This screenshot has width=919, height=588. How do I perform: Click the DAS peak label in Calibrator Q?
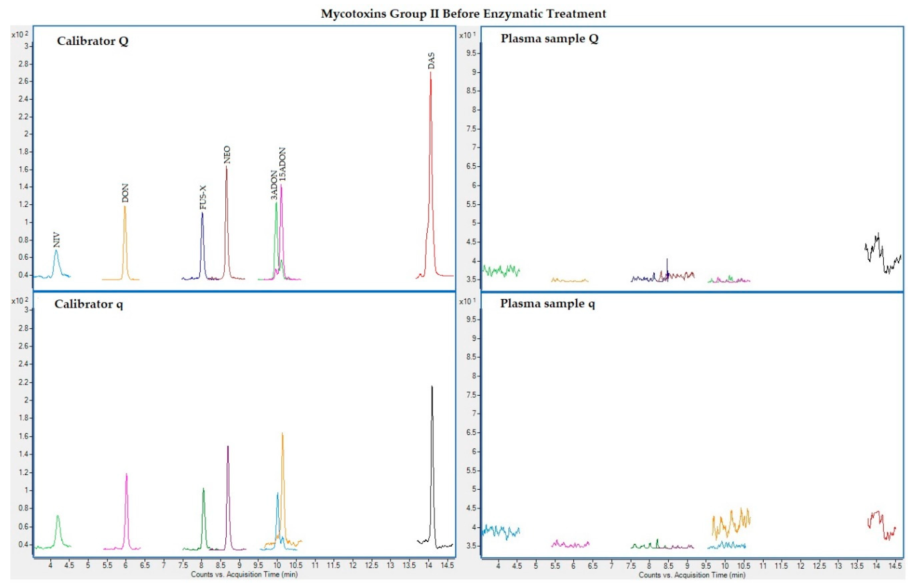(431, 61)
